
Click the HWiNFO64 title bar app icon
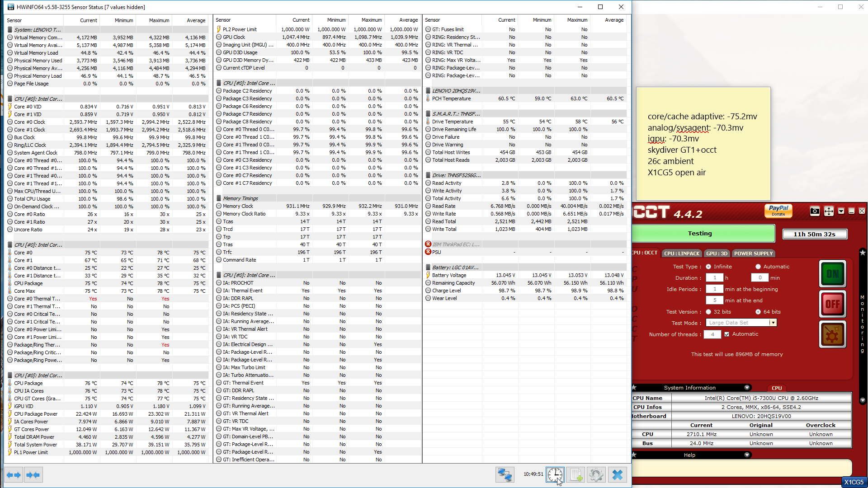click(10, 7)
